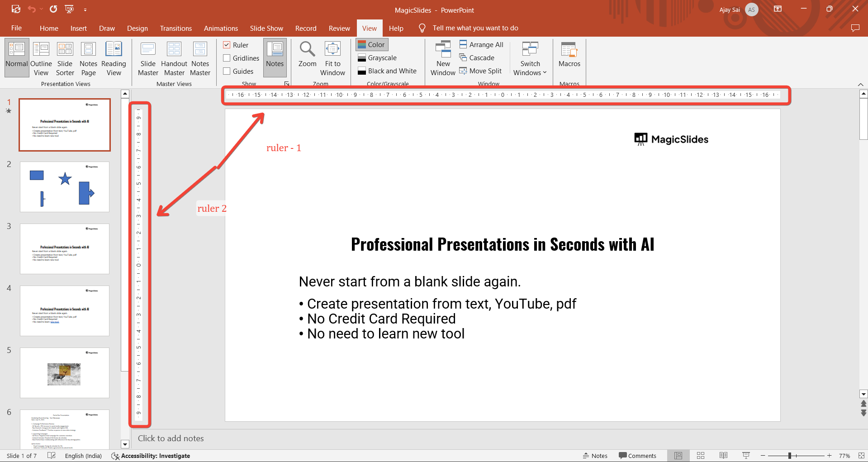Open the Slide Master view

tap(148, 59)
